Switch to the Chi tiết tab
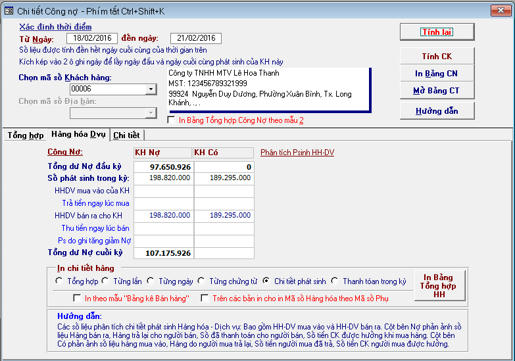This screenshot has width=515, height=361. pos(127,135)
